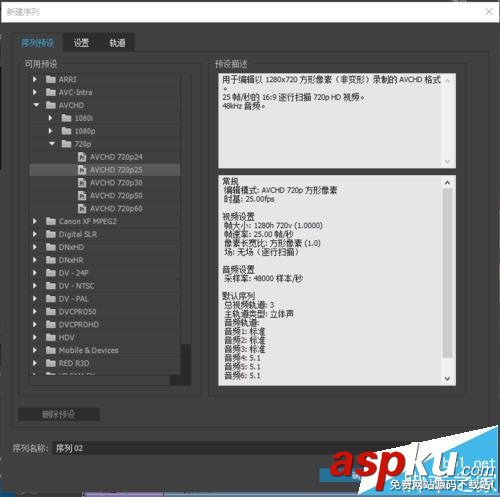Expand the ARRI preset folder
The image size is (500, 497).
click(35, 79)
